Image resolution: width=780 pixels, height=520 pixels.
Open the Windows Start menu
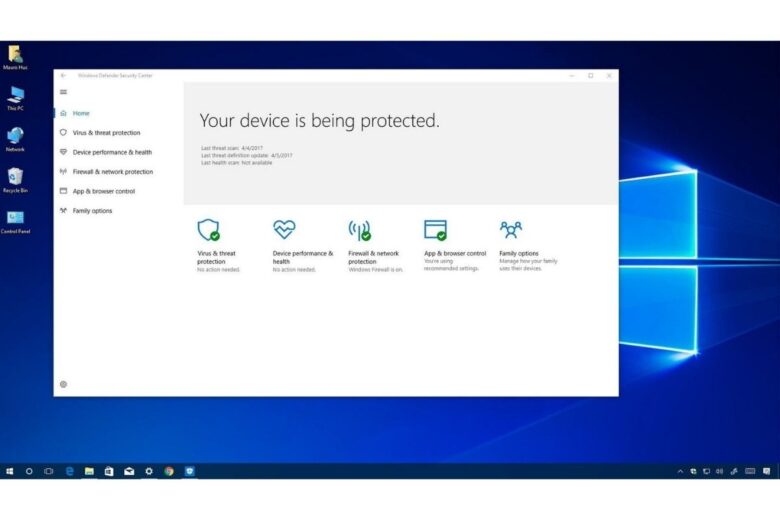pos(9,471)
